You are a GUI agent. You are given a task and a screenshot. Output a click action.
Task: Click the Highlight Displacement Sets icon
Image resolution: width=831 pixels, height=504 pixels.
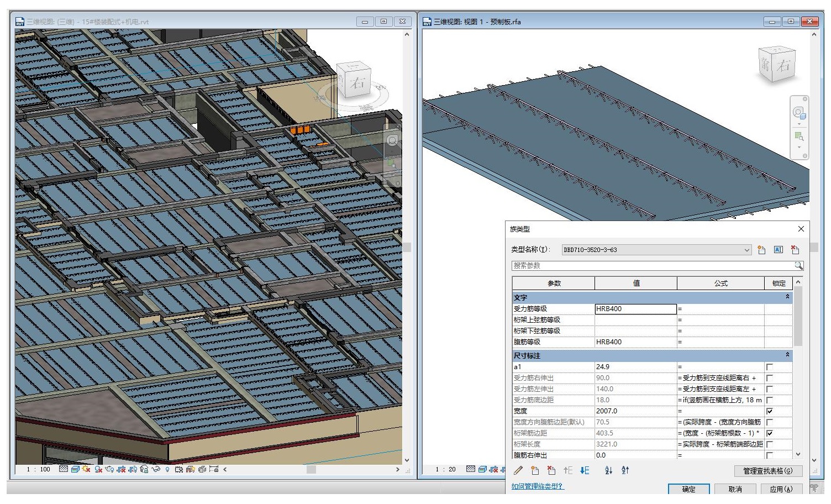point(202,469)
